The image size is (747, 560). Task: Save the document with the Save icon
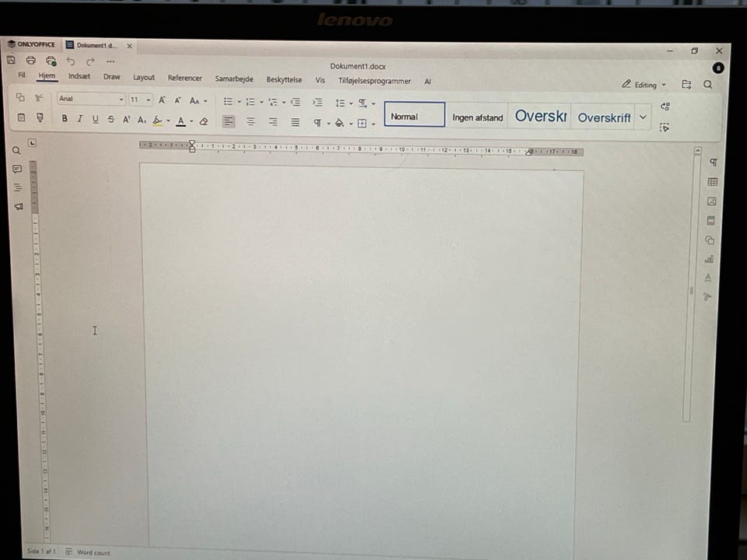click(11, 60)
